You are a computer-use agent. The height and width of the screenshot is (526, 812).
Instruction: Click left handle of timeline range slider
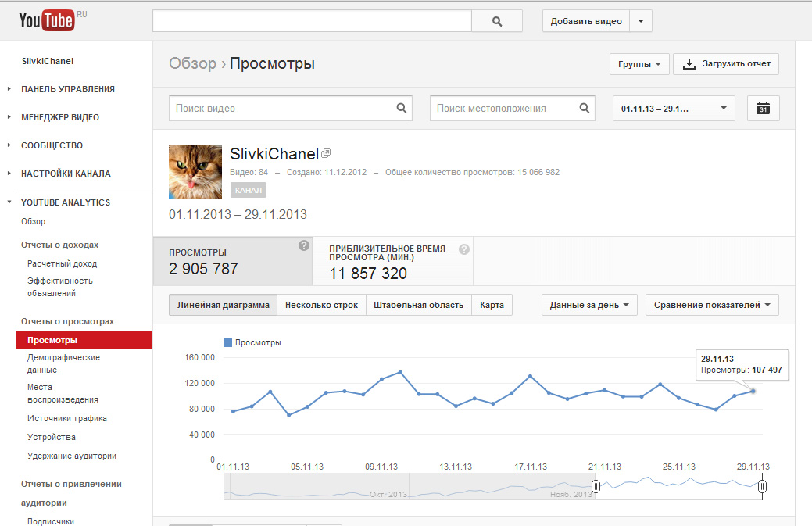pyautogui.click(x=596, y=487)
